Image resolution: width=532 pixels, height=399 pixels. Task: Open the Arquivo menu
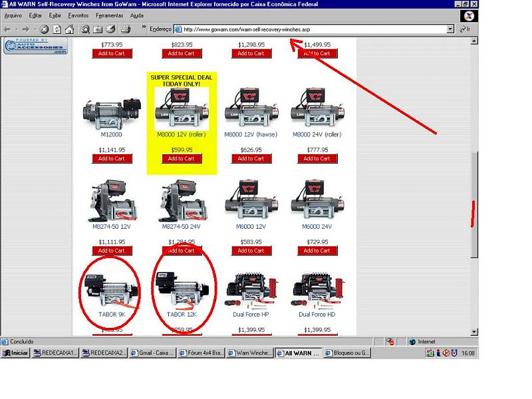(x=13, y=15)
